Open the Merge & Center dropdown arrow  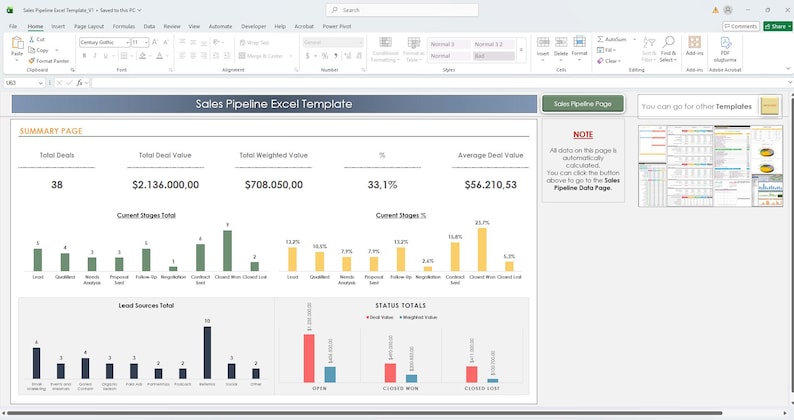coord(291,56)
